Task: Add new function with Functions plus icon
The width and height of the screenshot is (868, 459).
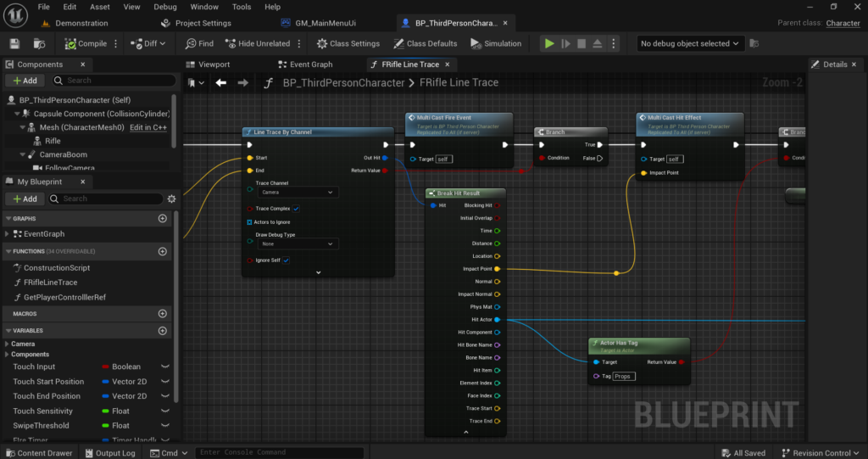Action: 162,251
